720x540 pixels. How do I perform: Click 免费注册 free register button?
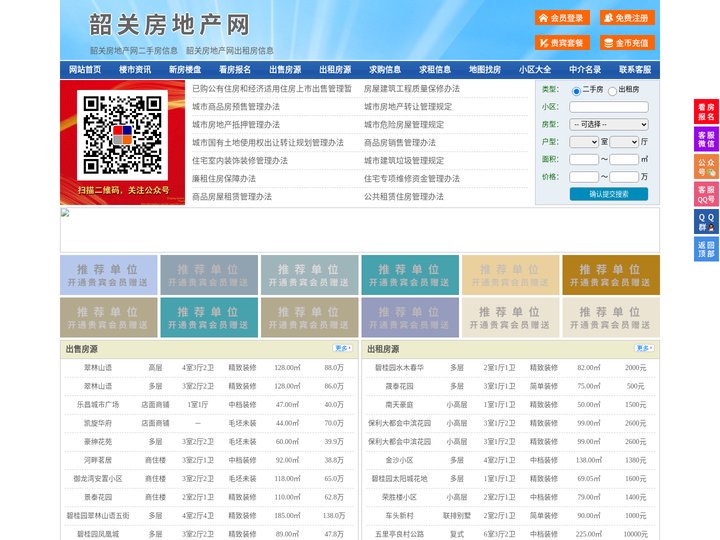pos(627,18)
